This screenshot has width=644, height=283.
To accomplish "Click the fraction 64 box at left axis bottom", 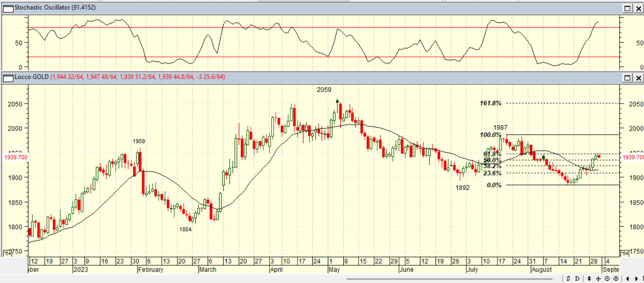I will 7,253.
